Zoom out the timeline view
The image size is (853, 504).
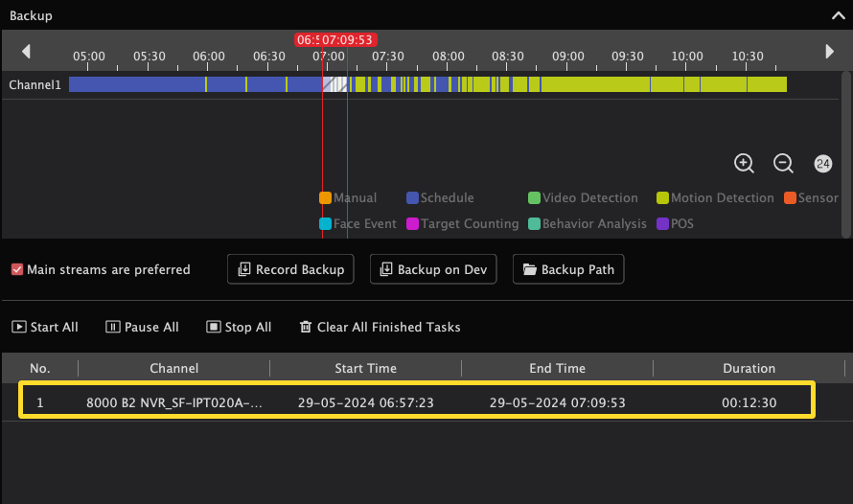[x=783, y=163]
